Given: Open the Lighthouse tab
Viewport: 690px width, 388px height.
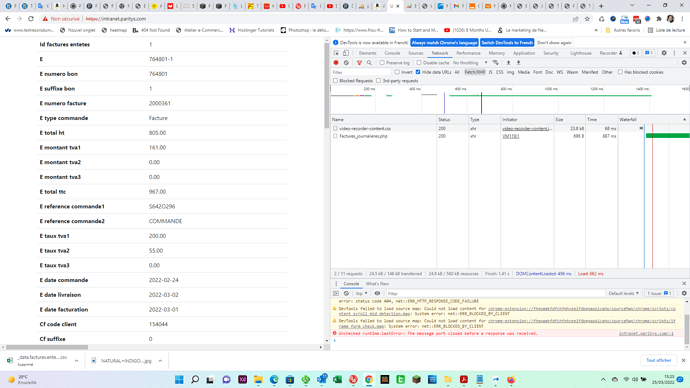Looking at the screenshot, I should [x=581, y=53].
